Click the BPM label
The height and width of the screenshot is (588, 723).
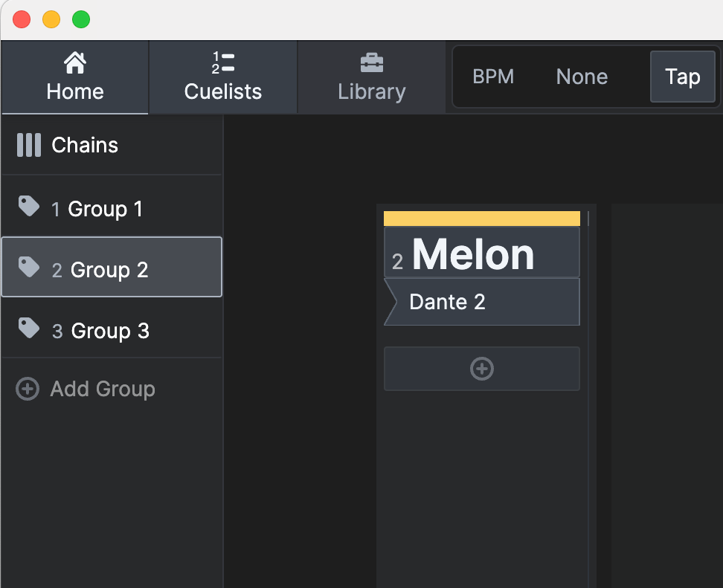pos(493,77)
